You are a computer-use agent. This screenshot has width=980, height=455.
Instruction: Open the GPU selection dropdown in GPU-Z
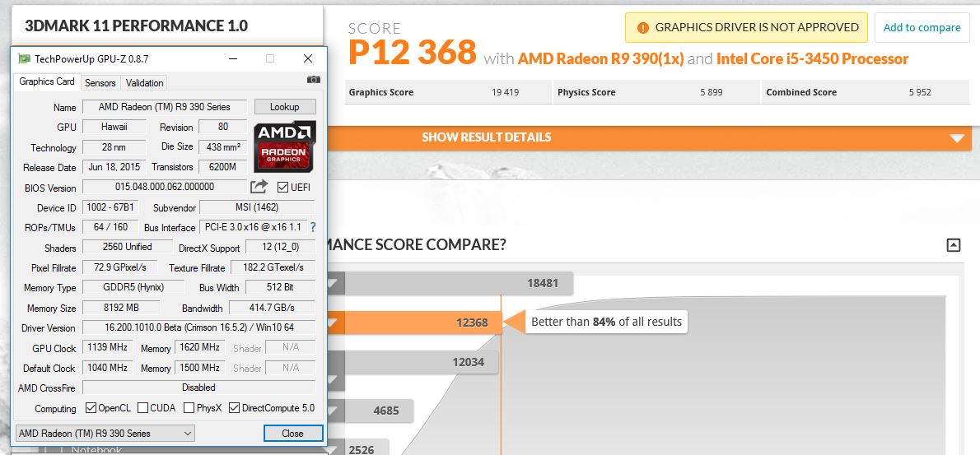(105, 433)
